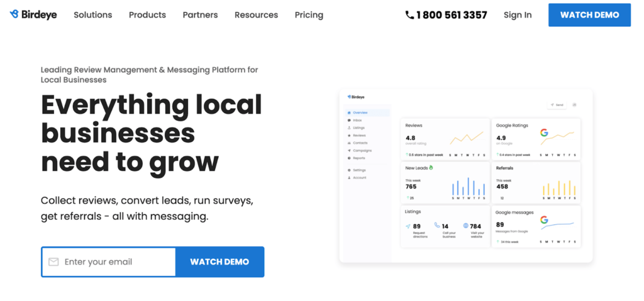Viewport: 644px width, 301px height.
Task: Click the 4.9 on Google value
Action: pos(501,138)
